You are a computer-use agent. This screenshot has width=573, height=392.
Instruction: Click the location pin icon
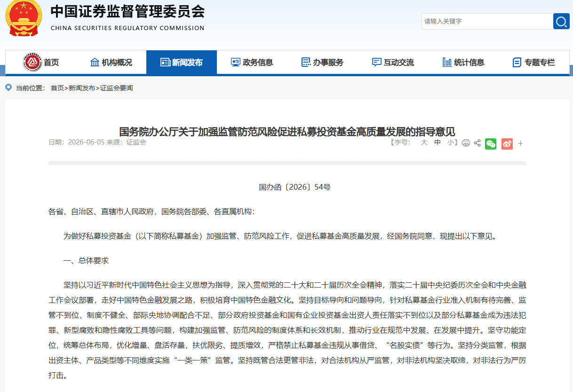coord(8,88)
